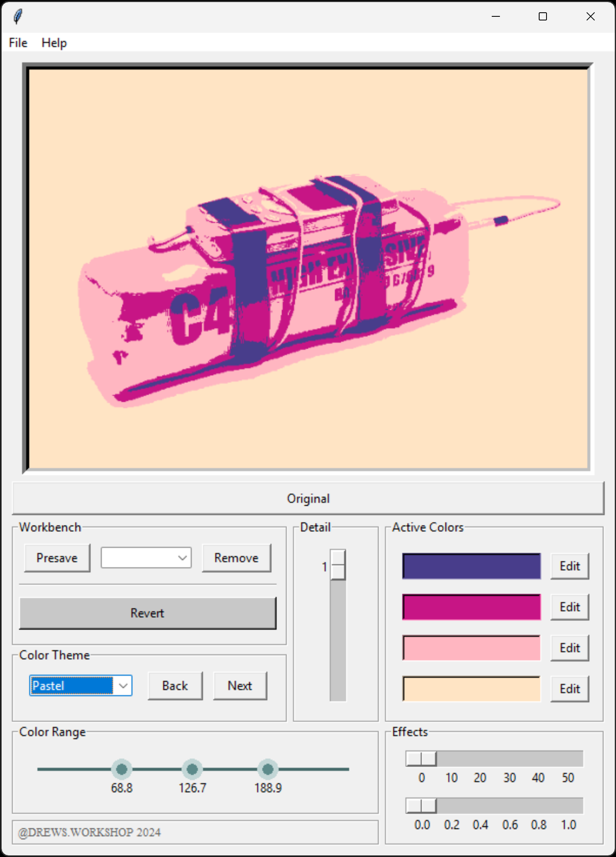Open the Pastel color theme dropdown arrow

[123, 686]
